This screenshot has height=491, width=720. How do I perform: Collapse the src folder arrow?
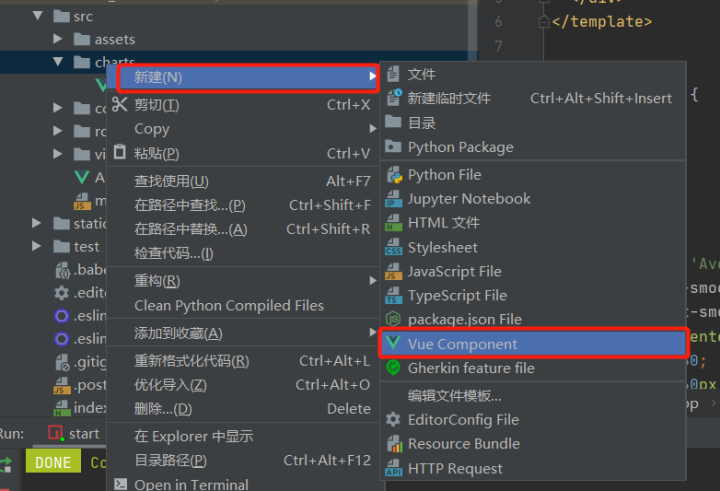[x=38, y=16]
